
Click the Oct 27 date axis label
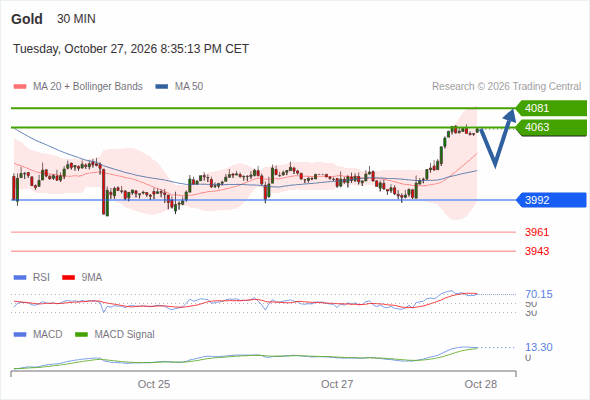coord(337,384)
